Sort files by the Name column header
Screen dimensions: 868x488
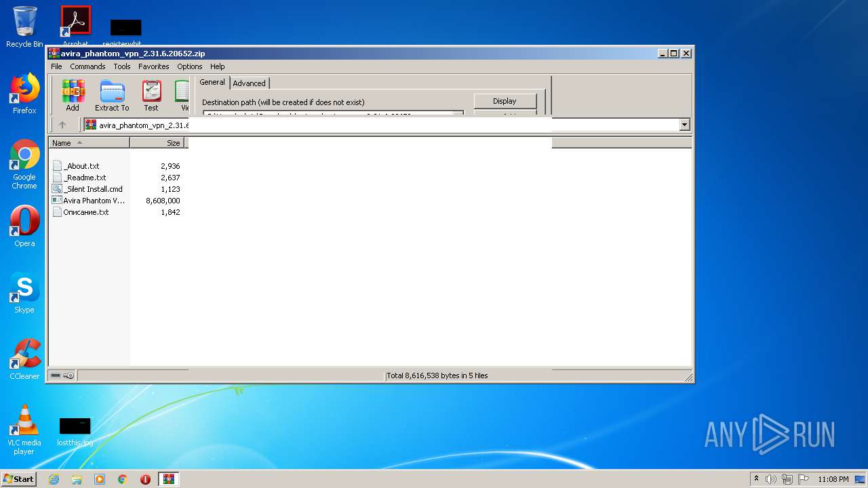[x=90, y=143]
